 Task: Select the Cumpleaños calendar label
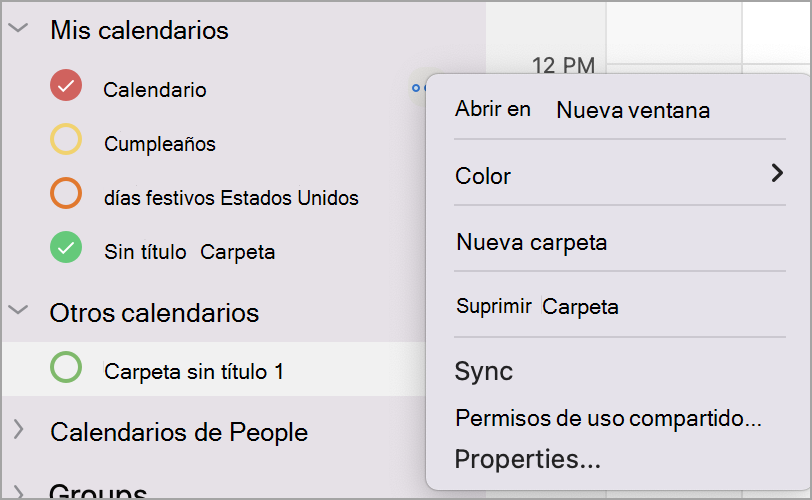click(x=160, y=144)
